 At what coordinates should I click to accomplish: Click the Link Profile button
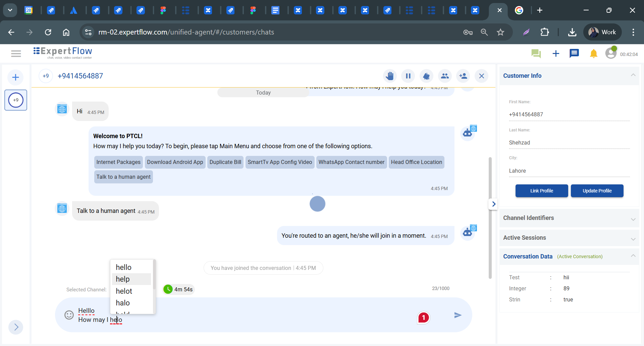click(541, 190)
